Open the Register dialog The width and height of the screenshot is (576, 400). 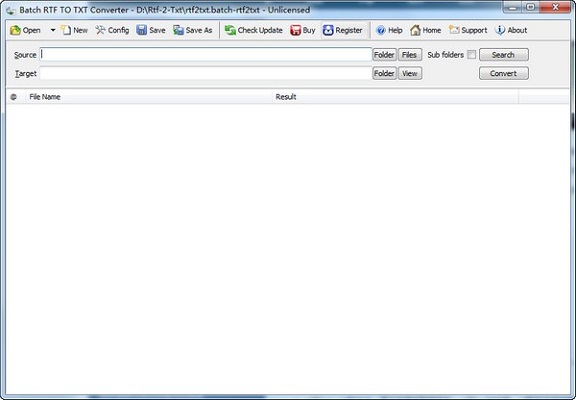343,30
